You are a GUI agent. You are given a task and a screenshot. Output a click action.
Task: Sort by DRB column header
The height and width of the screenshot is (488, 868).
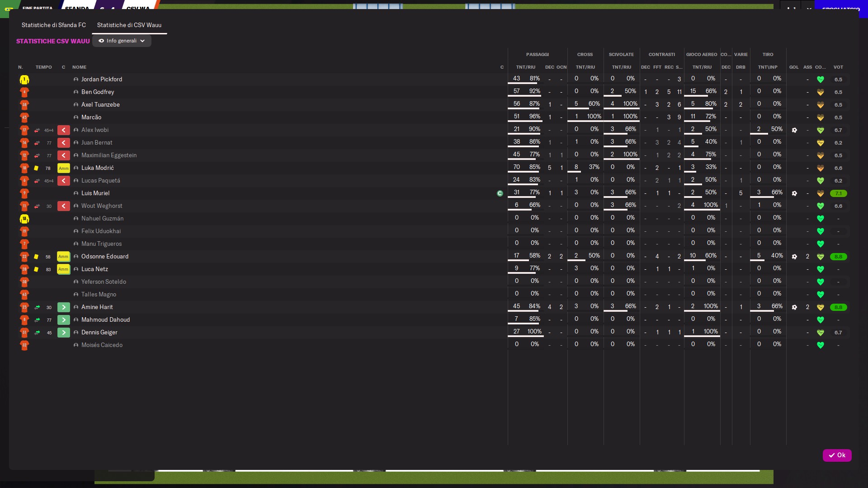click(741, 67)
